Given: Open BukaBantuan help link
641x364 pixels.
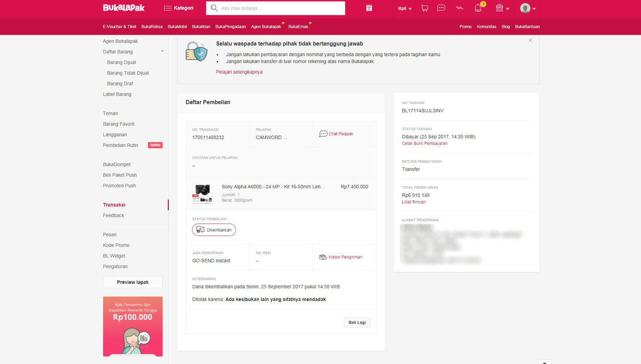Looking at the screenshot, I should (x=527, y=27).
